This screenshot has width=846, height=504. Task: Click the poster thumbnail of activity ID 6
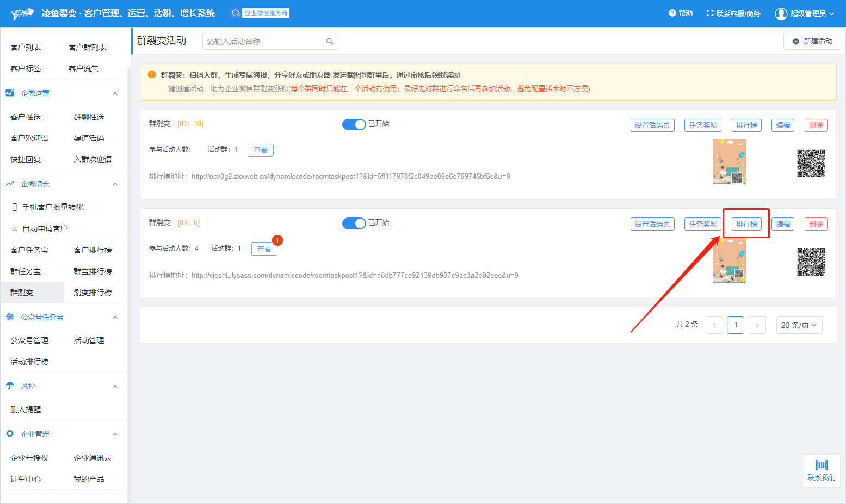click(x=729, y=262)
